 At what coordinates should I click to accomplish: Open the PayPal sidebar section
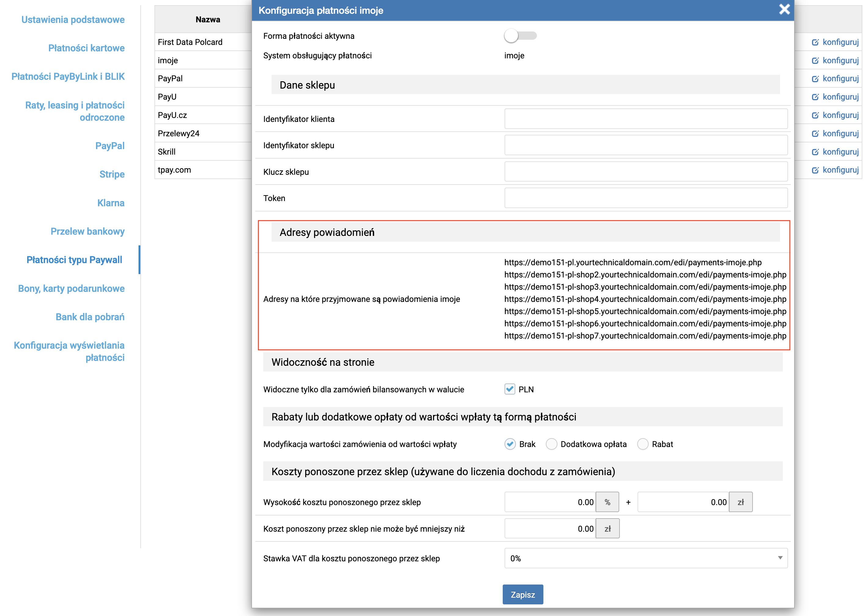pos(110,146)
